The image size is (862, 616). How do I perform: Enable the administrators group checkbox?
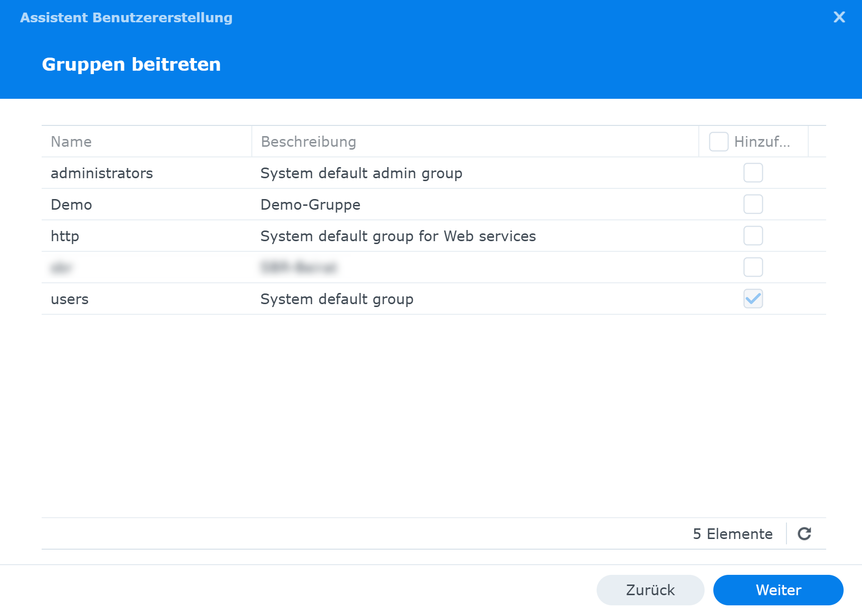(753, 173)
